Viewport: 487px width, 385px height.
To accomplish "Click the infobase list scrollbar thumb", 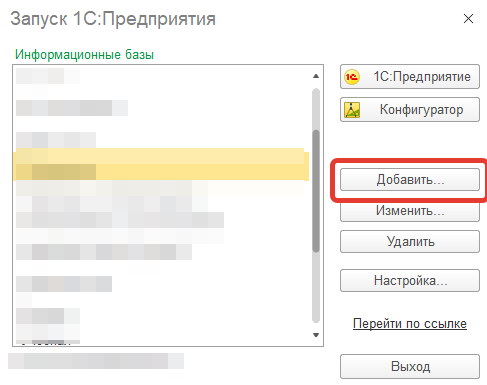I will coord(316,191).
